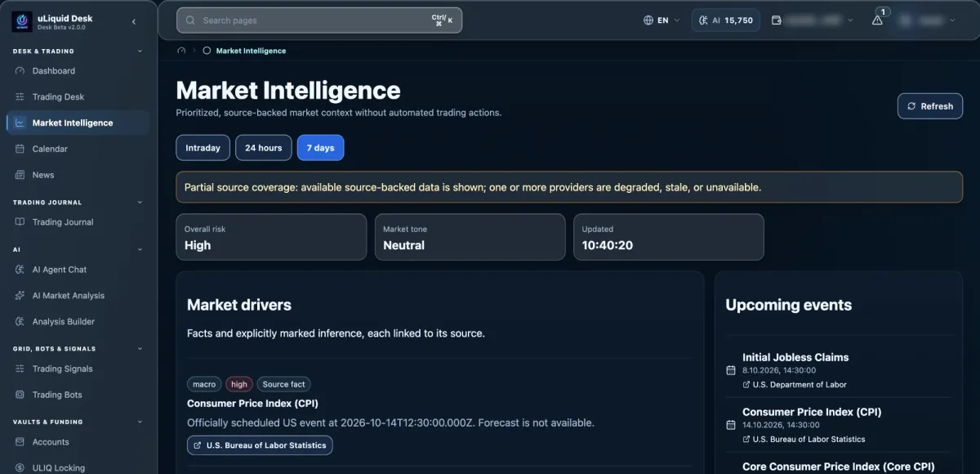Click the uLiquid Desk logo icon
This screenshot has width=980, height=474.
pyautogui.click(x=22, y=21)
